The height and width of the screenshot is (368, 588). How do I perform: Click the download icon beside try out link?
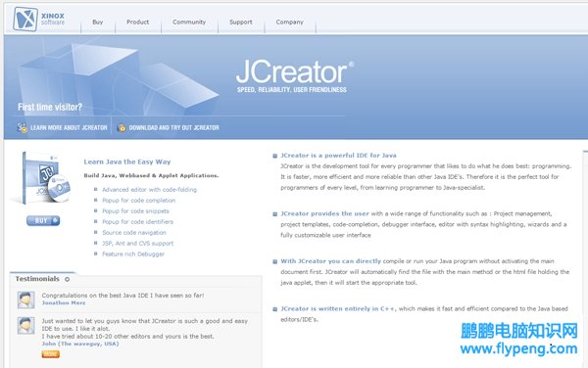pyautogui.click(x=122, y=127)
